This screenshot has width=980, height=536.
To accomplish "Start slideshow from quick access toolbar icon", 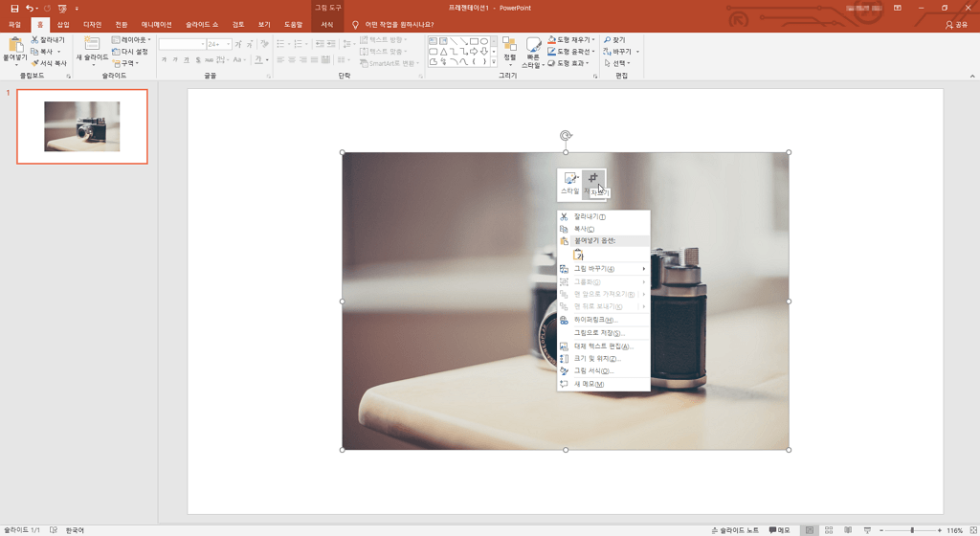I will pos(62,8).
